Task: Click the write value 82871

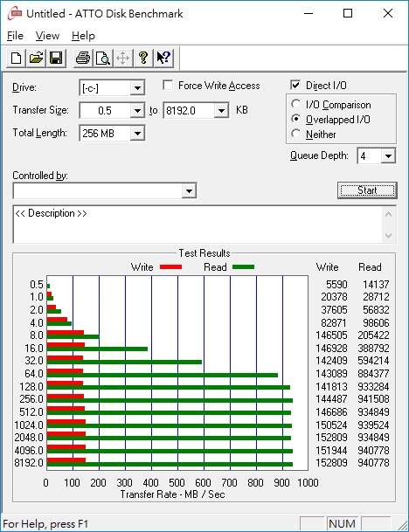Action: [334, 322]
